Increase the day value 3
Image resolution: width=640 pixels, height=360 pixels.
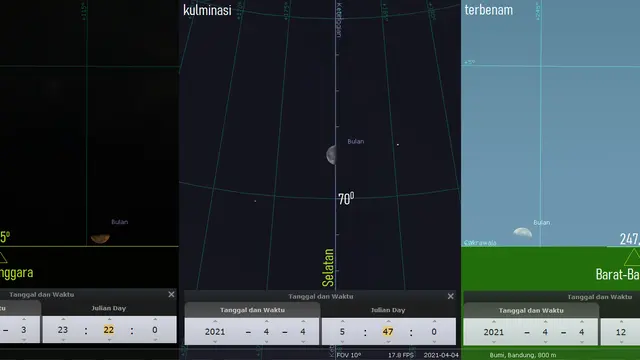24,319
